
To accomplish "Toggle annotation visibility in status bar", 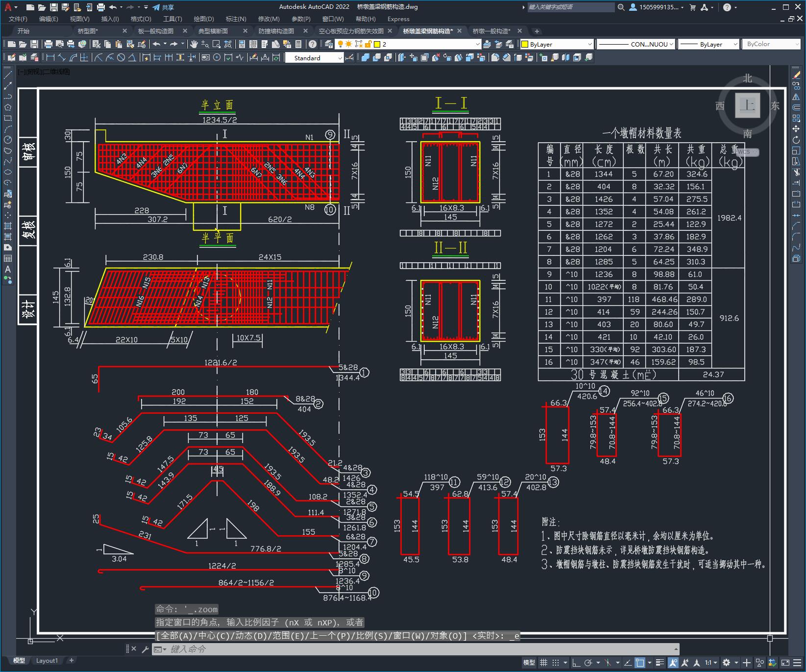I will [x=673, y=663].
